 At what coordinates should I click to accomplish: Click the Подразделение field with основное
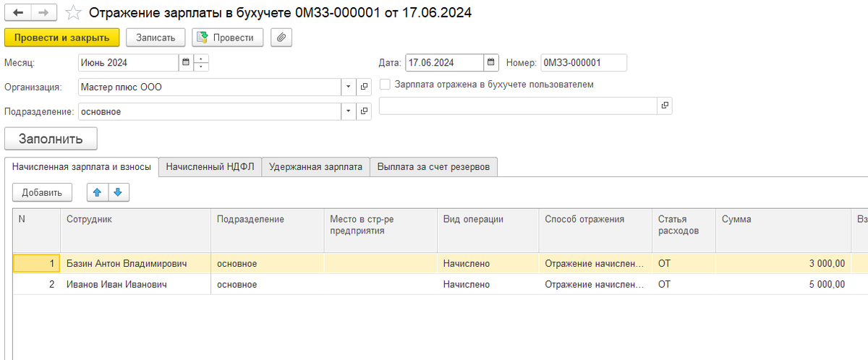[209, 112]
